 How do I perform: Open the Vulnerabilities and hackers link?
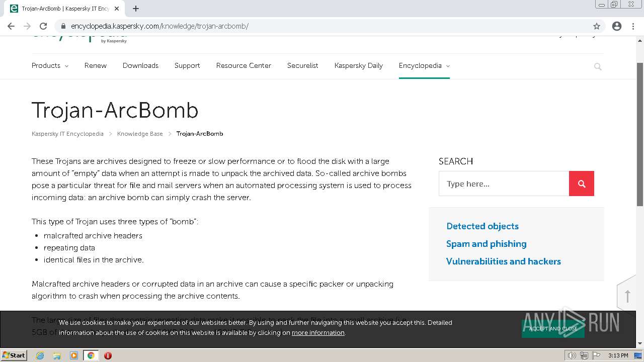tap(504, 261)
